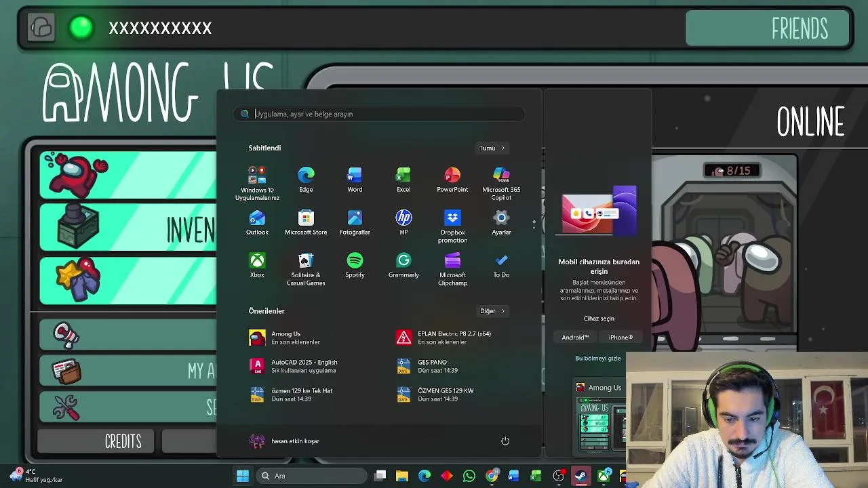This screenshot has height=488, width=868.
Task: Click the Windows Start button on taskbar
Action: point(243,476)
